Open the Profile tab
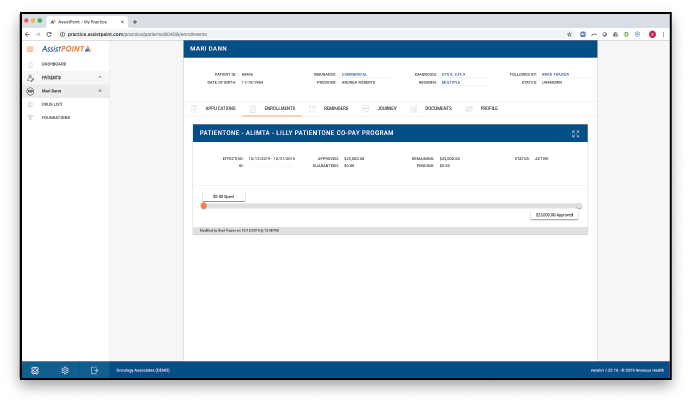Image resolution: width=692 pixels, height=406 pixels. pos(489,107)
